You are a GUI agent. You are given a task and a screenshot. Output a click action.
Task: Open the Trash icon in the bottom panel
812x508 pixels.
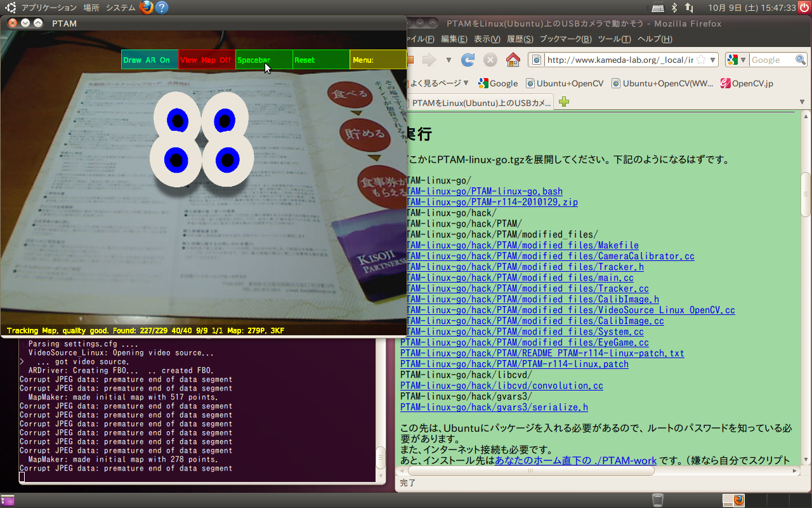coord(658,500)
